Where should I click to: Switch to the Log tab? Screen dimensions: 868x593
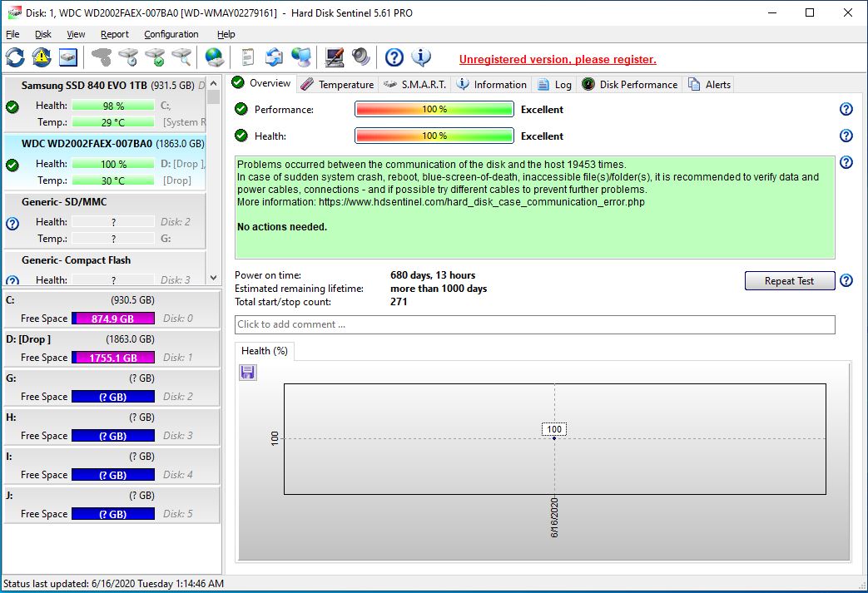pos(555,85)
